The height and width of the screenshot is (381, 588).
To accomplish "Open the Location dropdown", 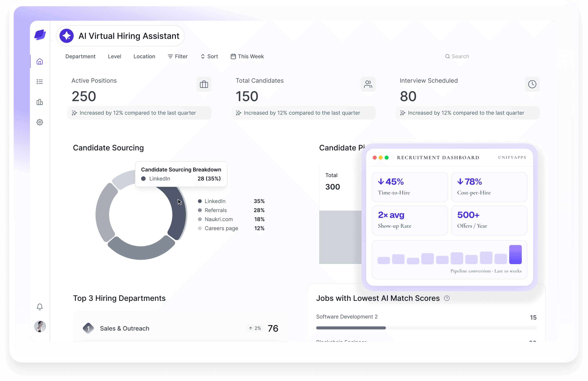I will click(144, 56).
